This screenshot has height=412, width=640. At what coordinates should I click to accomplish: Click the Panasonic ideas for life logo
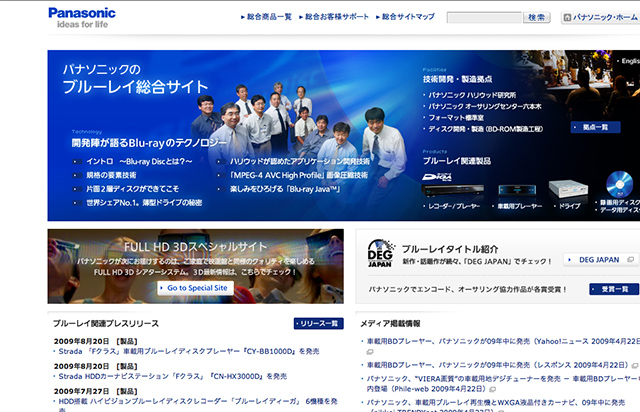(82, 18)
